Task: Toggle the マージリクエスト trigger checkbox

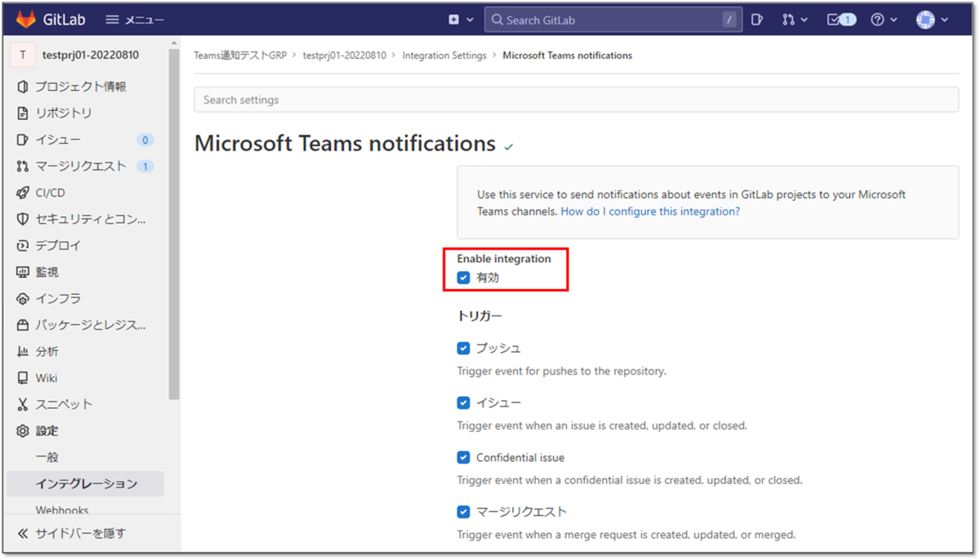Action: coord(464,512)
